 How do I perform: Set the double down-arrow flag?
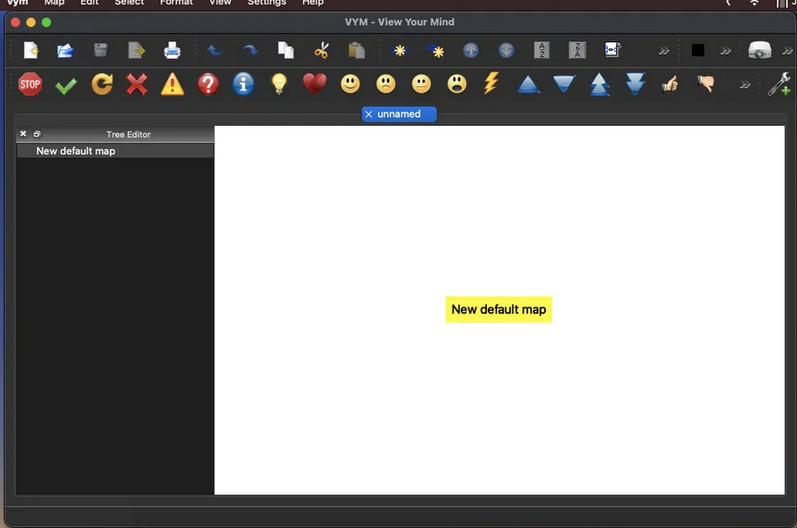click(x=635, y=84)
